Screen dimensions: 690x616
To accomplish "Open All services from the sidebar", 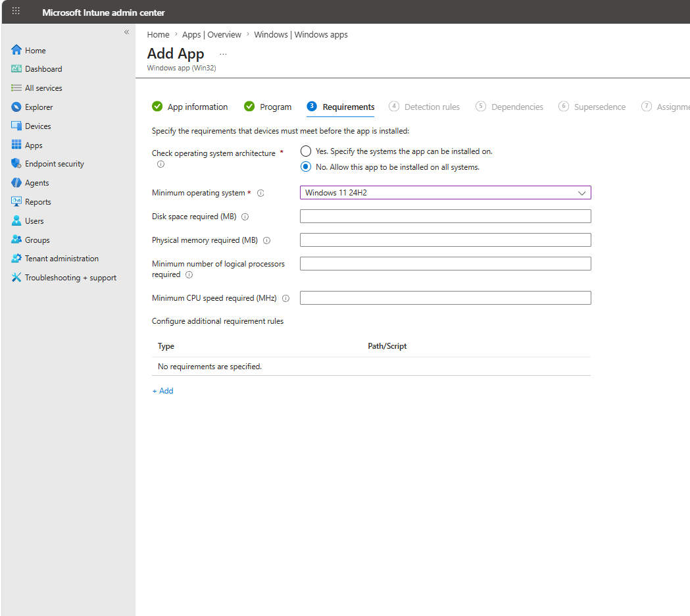I will tap(43, 88).
